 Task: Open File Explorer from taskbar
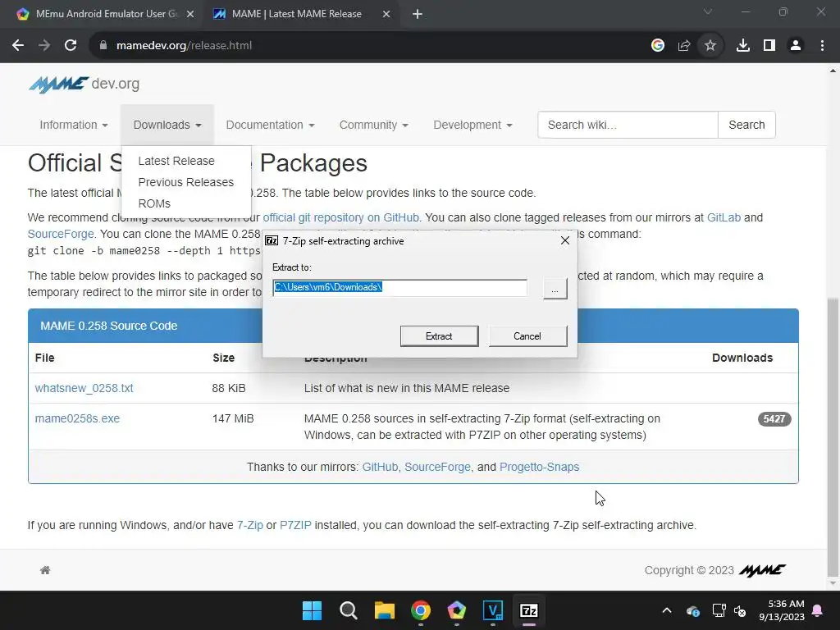(x=385, y=610)
